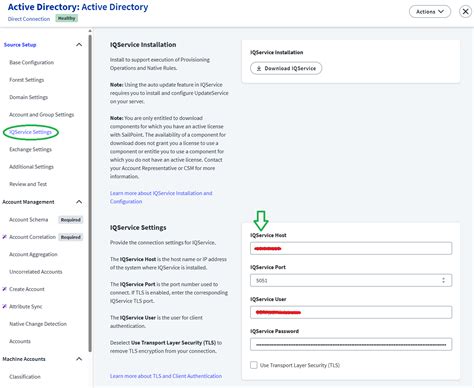Collapse the Account Management section

pos(79,202)
